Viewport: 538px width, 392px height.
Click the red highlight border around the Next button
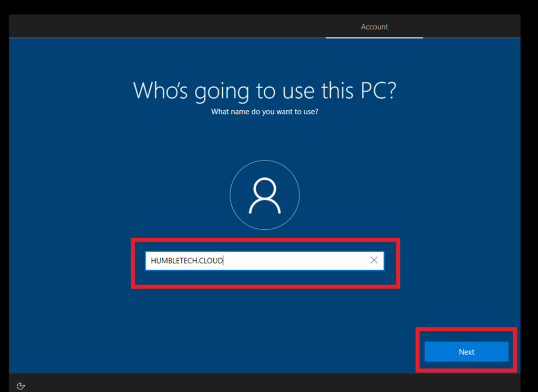pyautogui.click(x=467, y=330)
